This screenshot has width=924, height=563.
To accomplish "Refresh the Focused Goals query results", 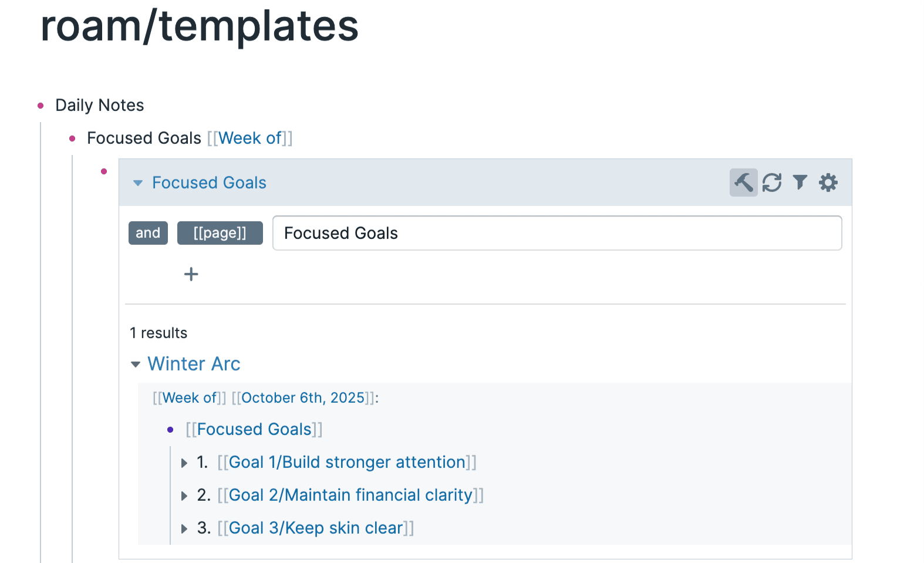I will pos(771,183).
